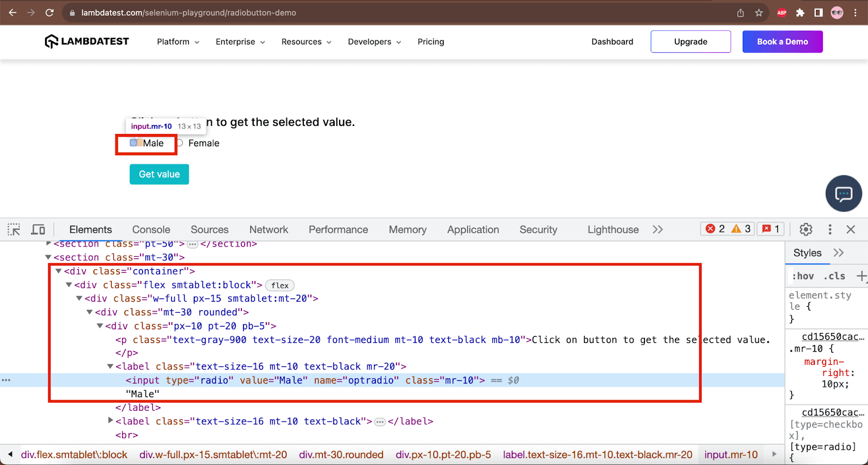Open the Enterprise dropdown menu
This screenshot has height=465, width=868.
coord(240,42)
